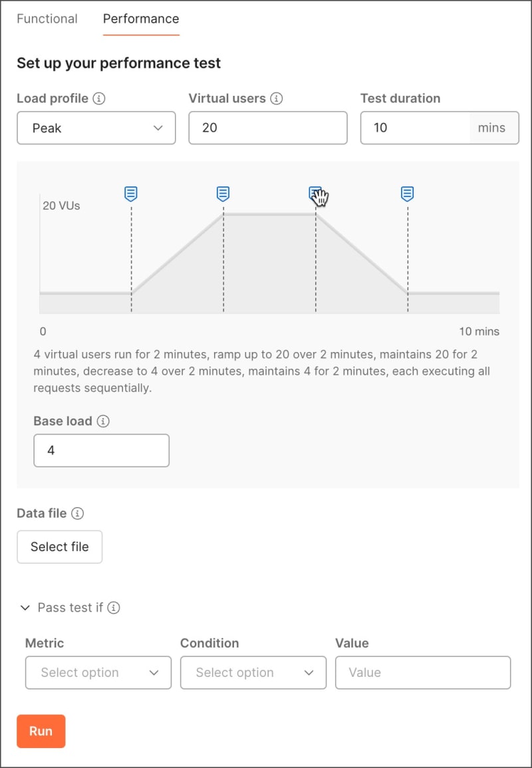
Task: Switch to the Functional tab
Action: (47, 19)
